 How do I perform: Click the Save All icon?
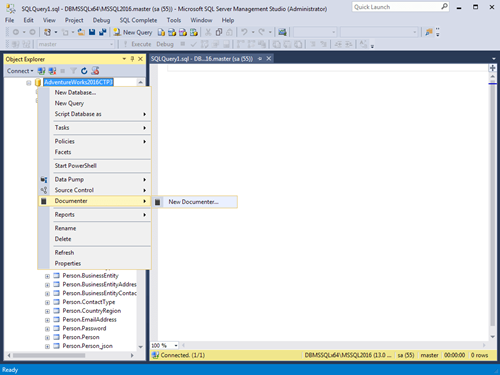[x=103, y=32]
